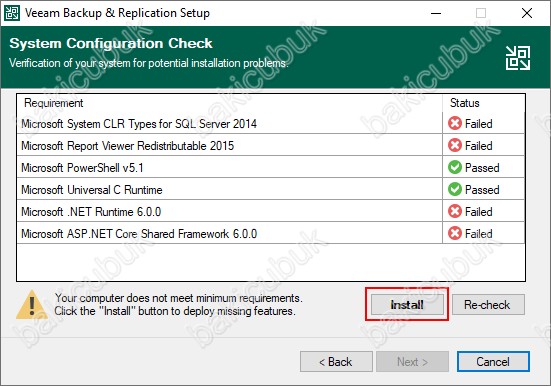Select the Microsoft Universal C Runtime row

pyautogui.click(x=271, y=189)
